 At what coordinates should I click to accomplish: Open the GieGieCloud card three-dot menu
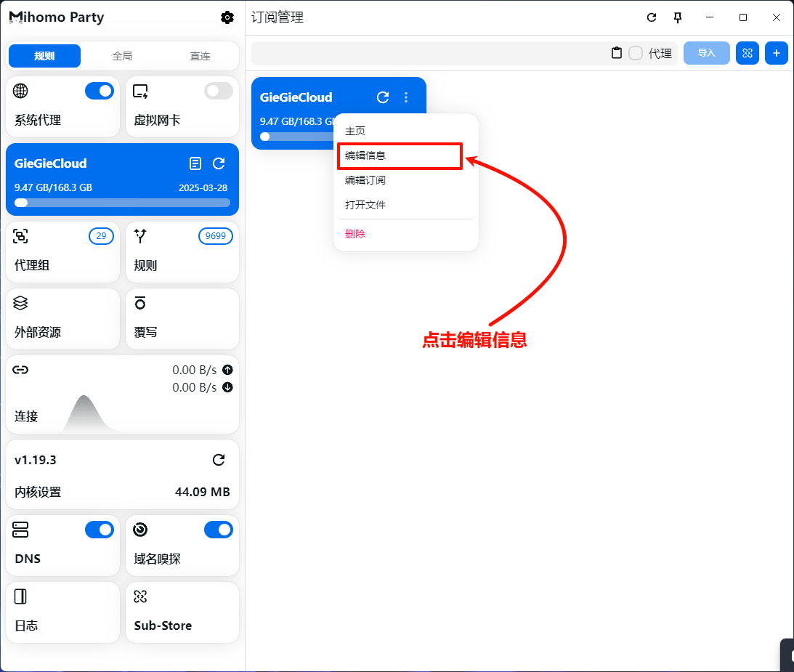[406, 97]
